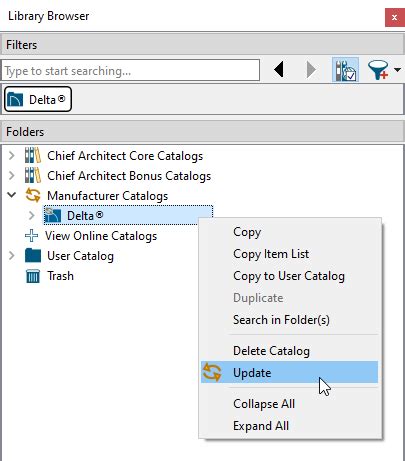Choose Collapse All from context menu
This screenshot has height=461, width=405.
pos(289,404)
